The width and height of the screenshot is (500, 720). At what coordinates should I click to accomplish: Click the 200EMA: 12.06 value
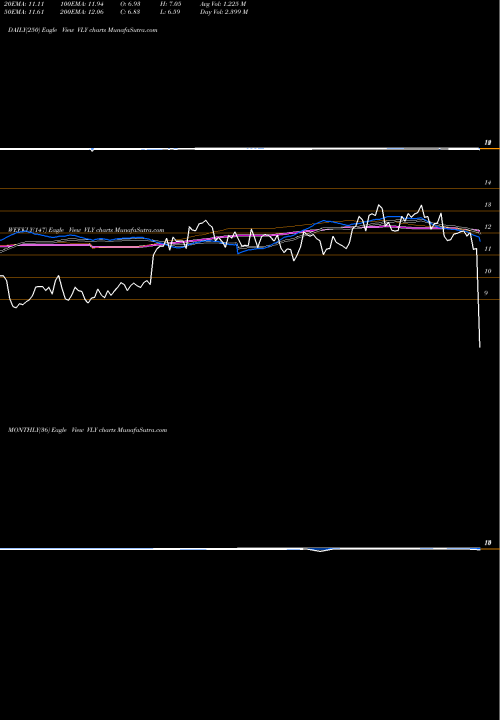(x=84, y=12)
